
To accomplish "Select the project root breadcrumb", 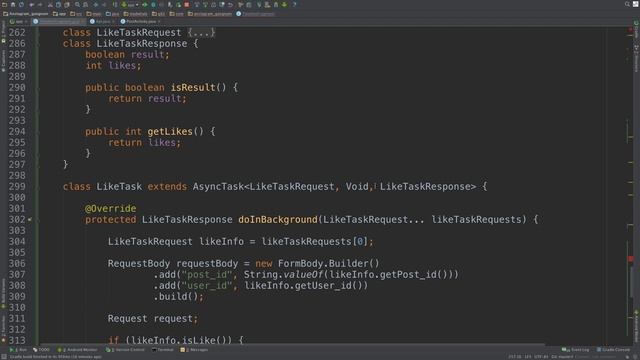I will coord(25,14).
